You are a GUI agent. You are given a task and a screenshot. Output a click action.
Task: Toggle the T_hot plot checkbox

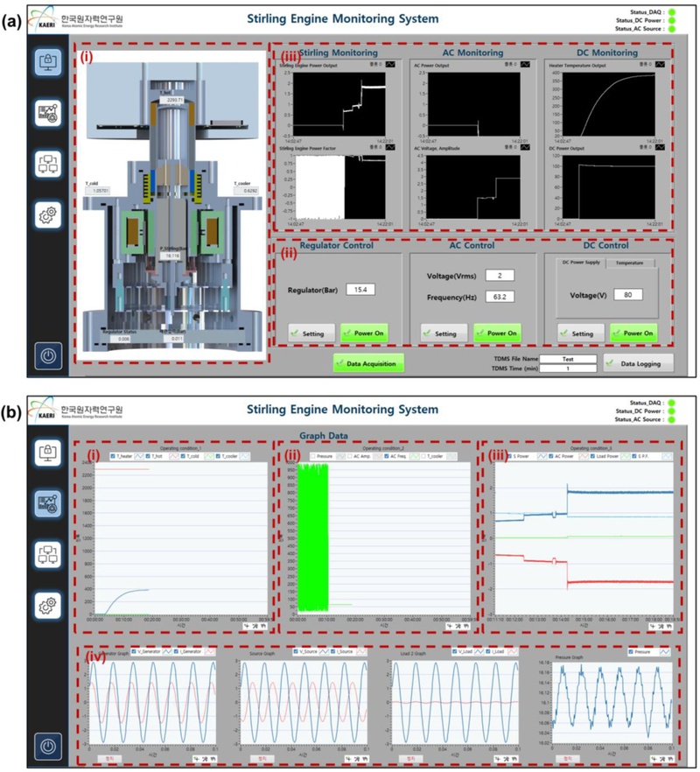click(148, 456)
